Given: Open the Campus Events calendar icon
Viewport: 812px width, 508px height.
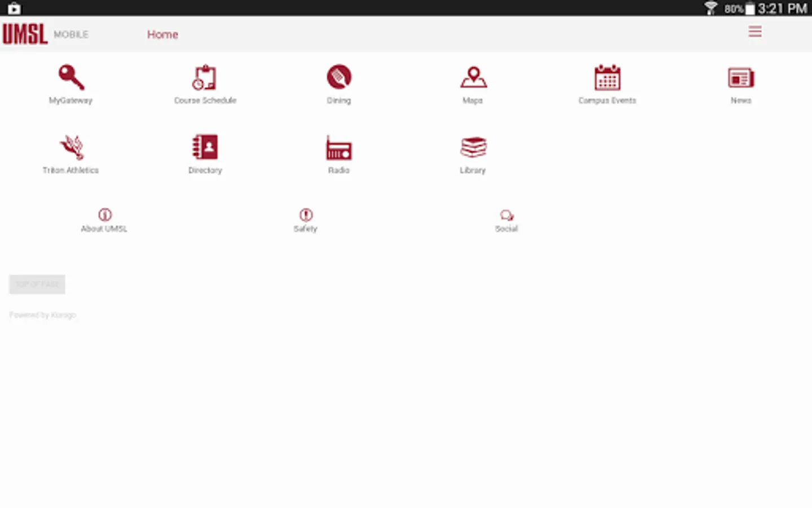Looking at the screenshot, I should [607, 77].
